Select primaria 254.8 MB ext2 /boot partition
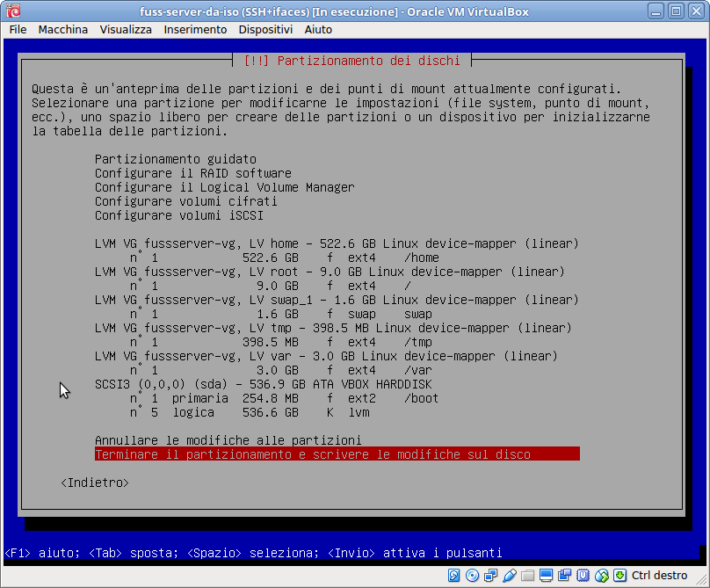 [285, 398]
